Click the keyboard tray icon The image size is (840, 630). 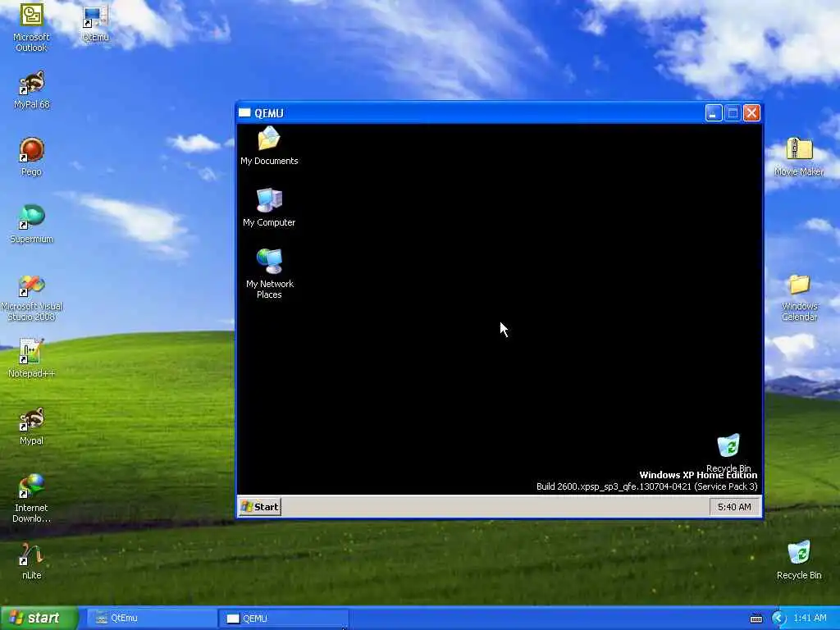click(x=756, y=619)
